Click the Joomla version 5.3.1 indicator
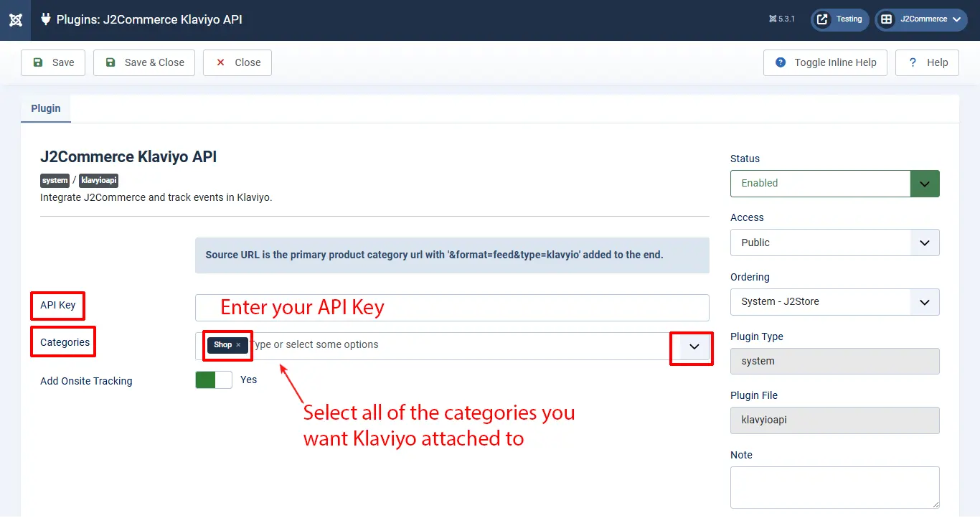The height and width of the screenshot is (518, 980). point(781,19)
